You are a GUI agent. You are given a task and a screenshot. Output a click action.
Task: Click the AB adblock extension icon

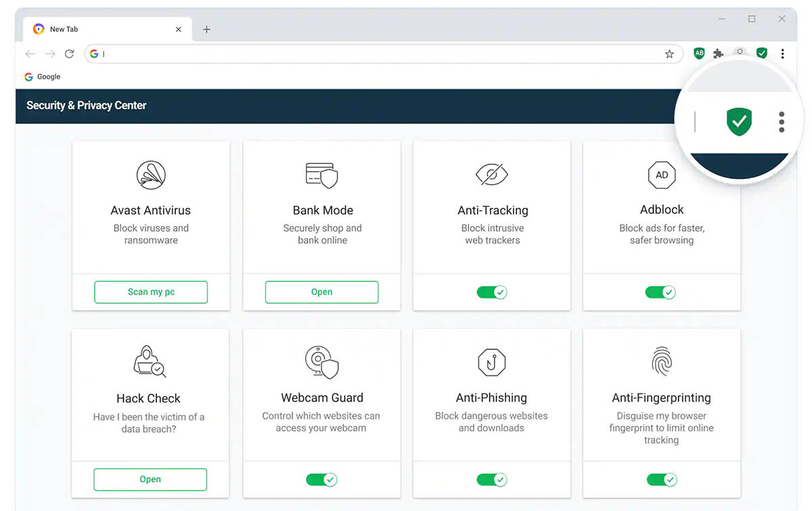(x=699, y=53)
